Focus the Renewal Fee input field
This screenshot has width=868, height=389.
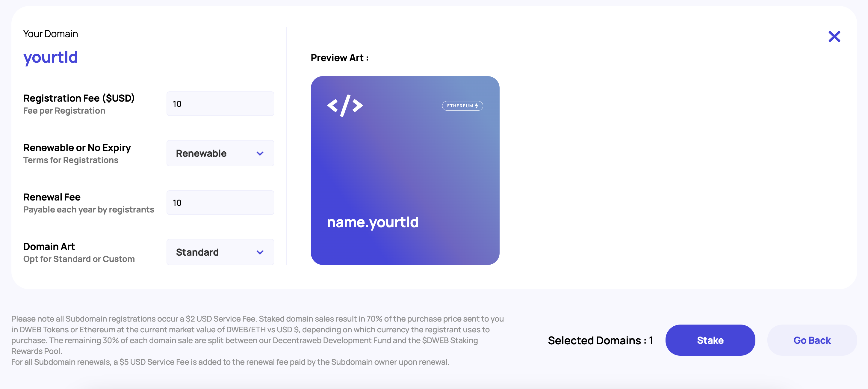point(220,203)
